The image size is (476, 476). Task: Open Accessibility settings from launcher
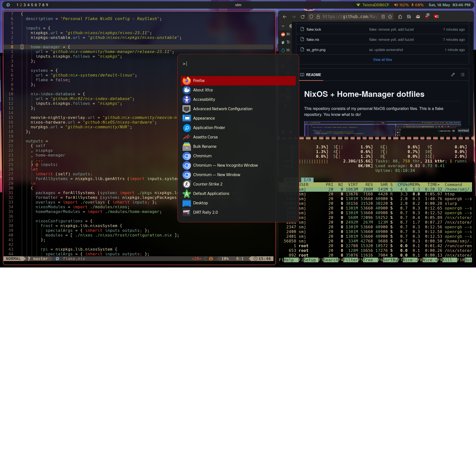(x=238, y=99)
